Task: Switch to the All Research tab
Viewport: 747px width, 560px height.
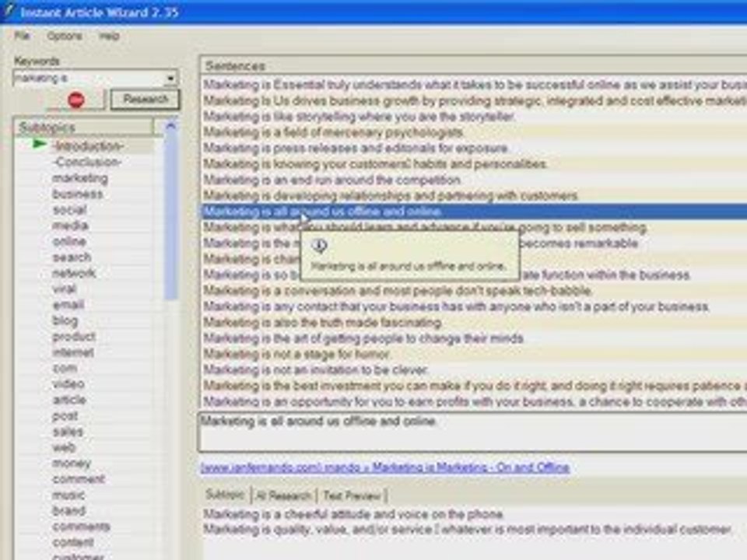Action: pyautogui.click(x=283, y=495)
